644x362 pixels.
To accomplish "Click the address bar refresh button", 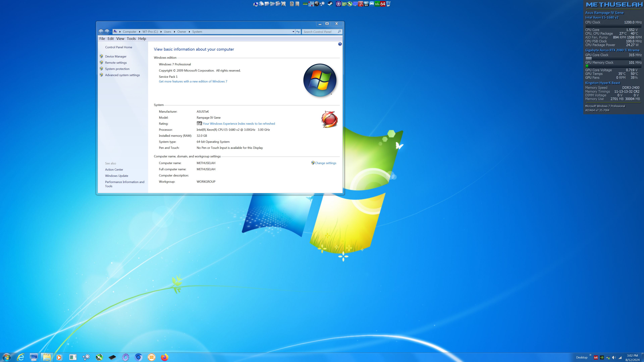I will 298,32.
